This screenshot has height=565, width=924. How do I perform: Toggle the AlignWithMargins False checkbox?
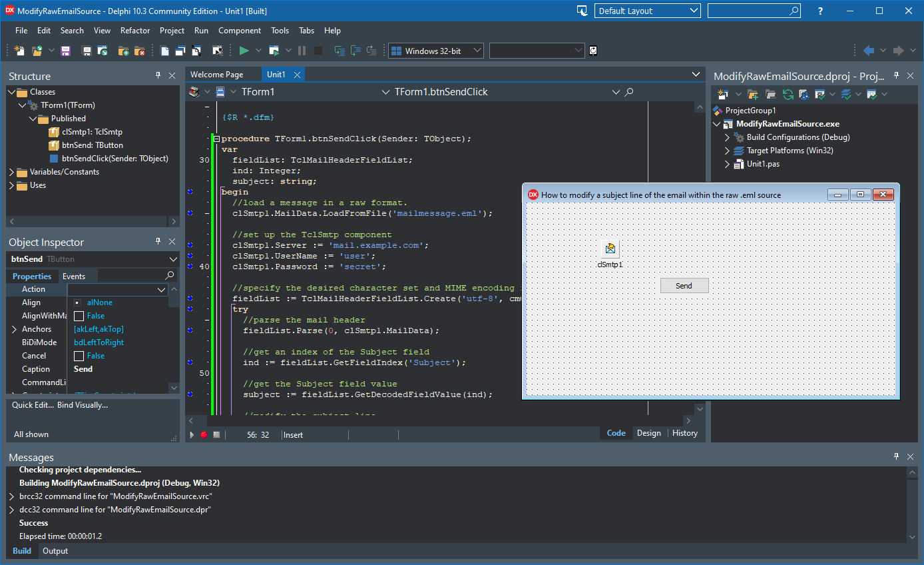tap(79, 316)
